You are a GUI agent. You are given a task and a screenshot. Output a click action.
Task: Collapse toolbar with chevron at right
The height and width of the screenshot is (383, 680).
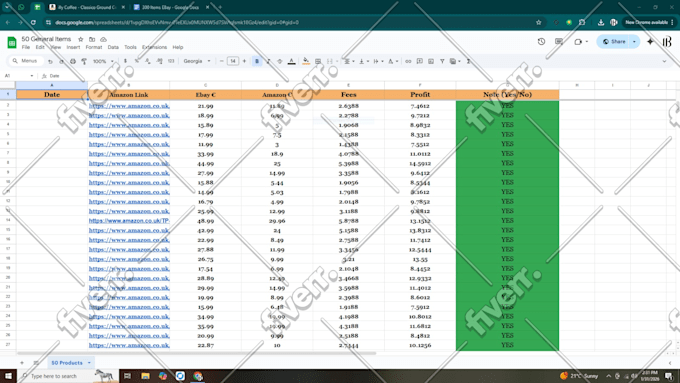(664, 61)
